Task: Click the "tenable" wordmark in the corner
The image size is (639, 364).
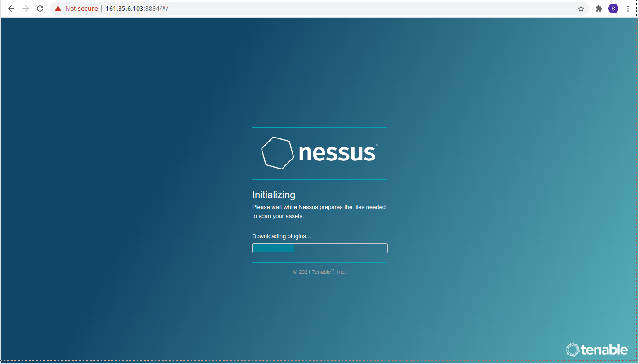Action: click(x=605, y=350)
